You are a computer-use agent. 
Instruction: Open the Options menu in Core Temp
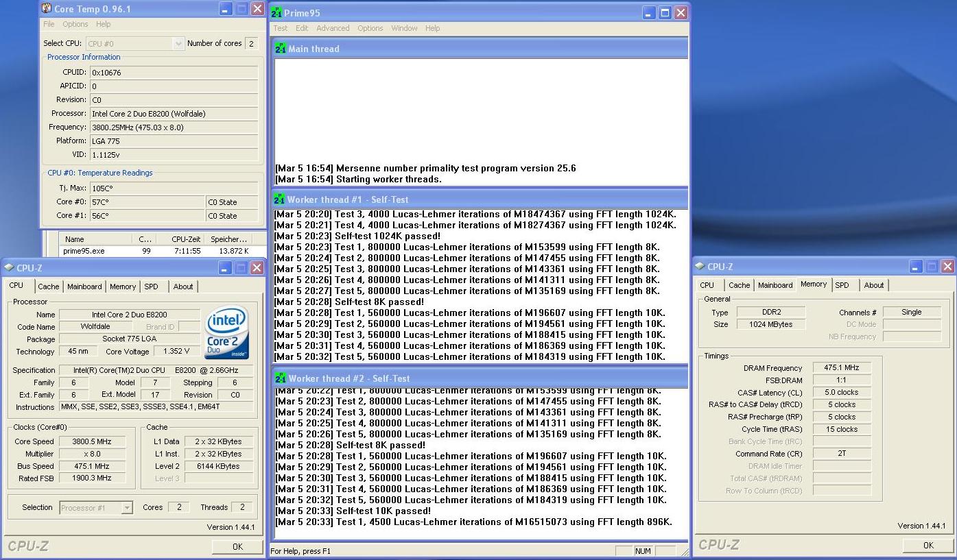point(75,24)
